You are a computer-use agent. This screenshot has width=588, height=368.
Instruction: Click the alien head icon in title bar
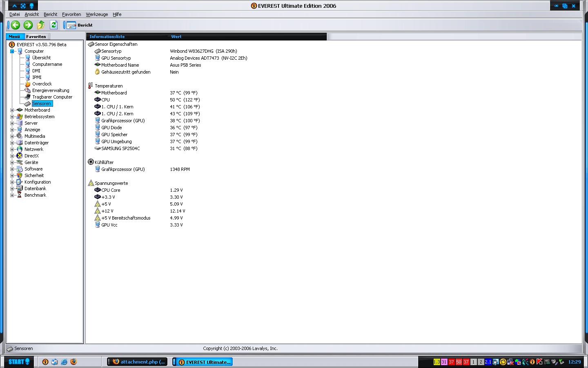31,6
